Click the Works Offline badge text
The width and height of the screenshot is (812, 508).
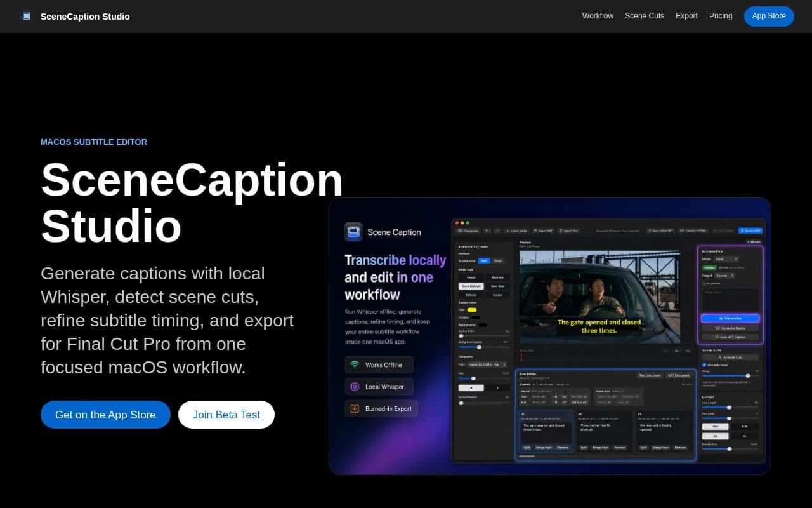point(384,365)
